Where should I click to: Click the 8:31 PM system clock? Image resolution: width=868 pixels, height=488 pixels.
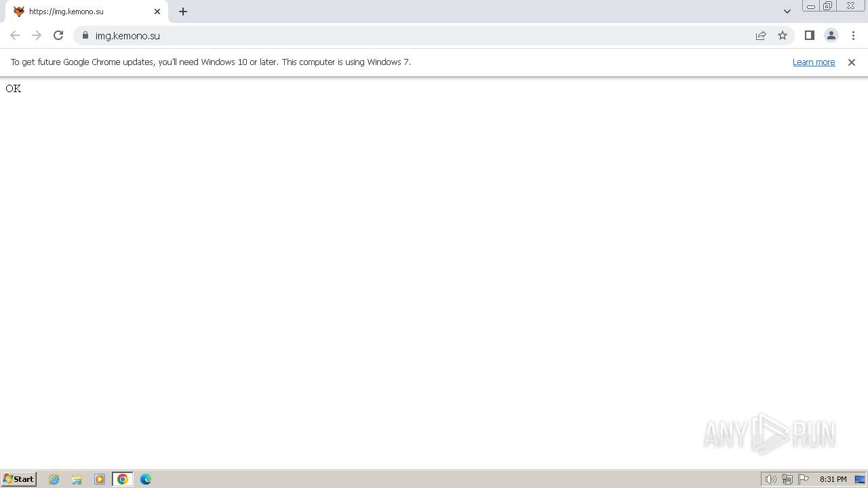(833, 479)
